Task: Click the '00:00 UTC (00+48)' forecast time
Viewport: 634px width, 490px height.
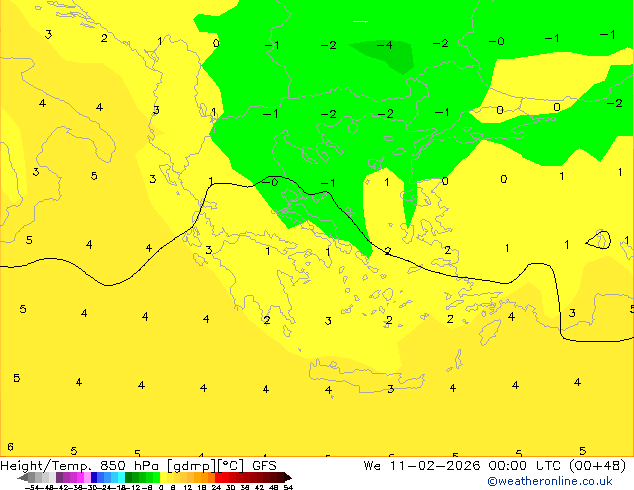Action: tap(557, 466)
